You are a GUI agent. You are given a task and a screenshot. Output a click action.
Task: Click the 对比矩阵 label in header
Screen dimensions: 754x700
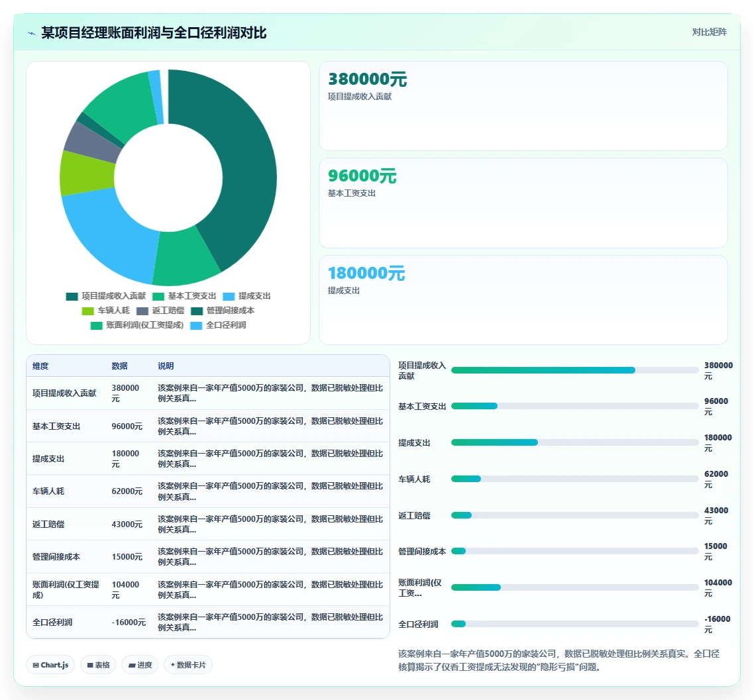(710, 32)
